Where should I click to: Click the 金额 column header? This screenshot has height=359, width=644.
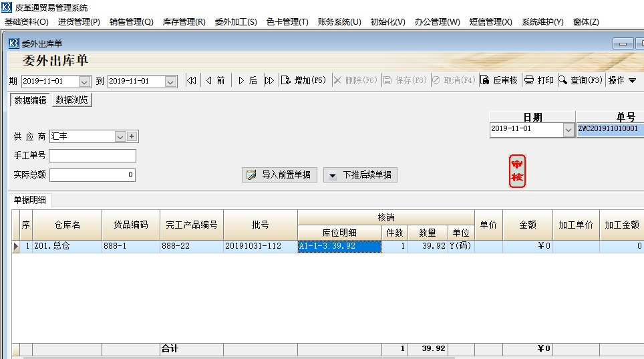tap(528, 225)
